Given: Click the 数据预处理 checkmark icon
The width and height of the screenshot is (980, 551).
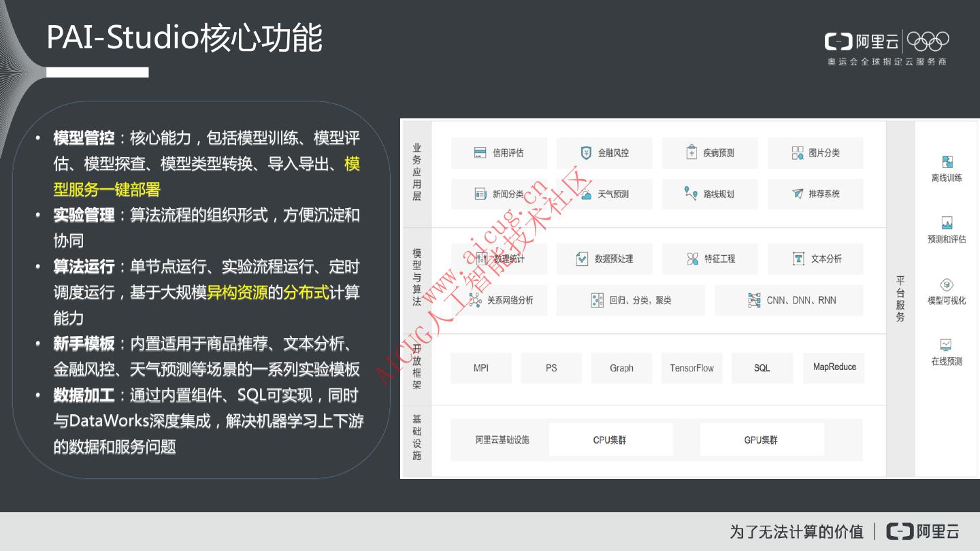Looking at the screenshot, I should tap(582, 258).
